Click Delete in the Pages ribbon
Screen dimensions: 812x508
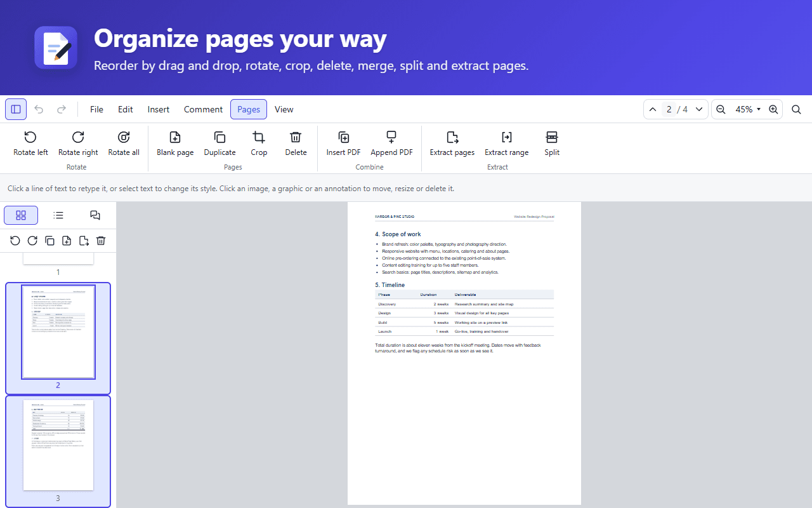[296, 144]
